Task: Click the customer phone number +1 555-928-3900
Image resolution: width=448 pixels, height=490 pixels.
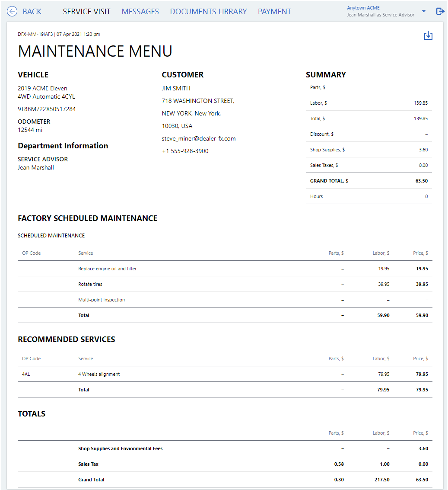Action: point(185,151)
